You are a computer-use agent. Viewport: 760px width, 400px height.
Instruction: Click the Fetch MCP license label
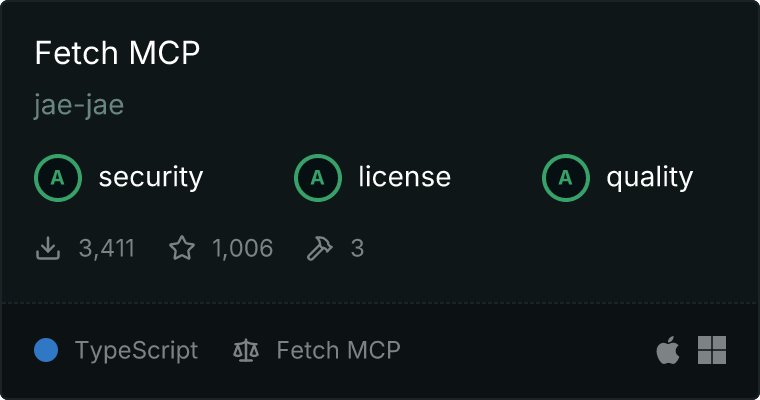(338, 351)
